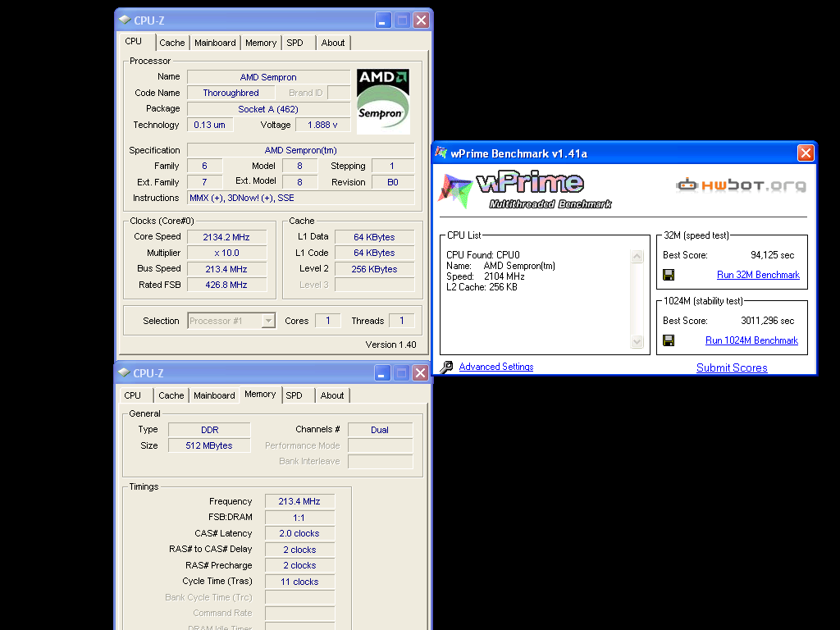Click the Technology 0.13 um value
This screenshot has width=840, height=630.
(x=209, y=125)
